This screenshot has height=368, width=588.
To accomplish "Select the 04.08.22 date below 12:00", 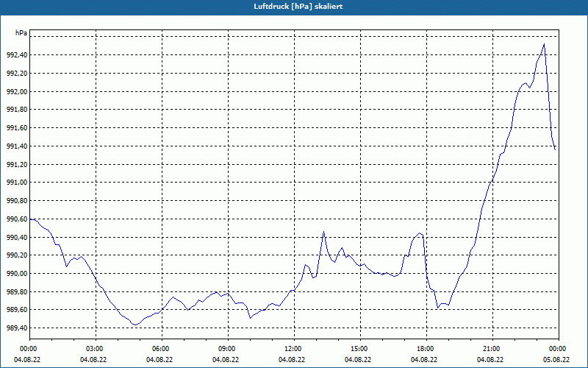I will pyautogui.click(x=292, y=360).
